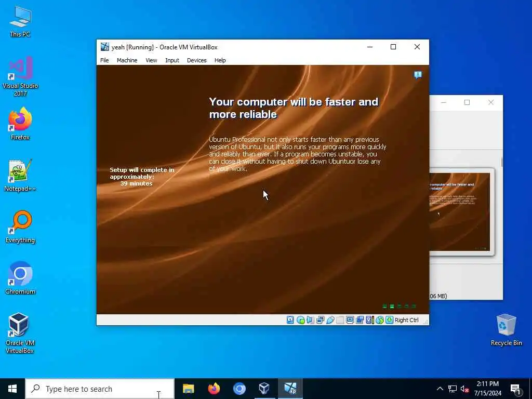Open the Machine menu
Viewport: 532px width, 399px height.
click(x=127, y=60)
